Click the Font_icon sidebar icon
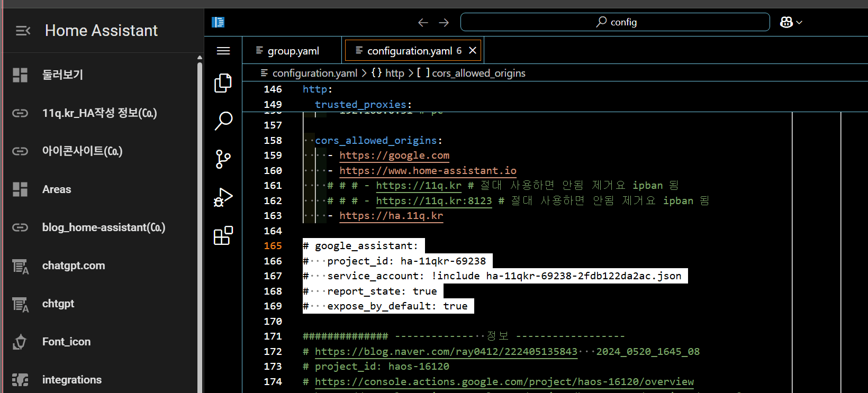 [20, 342]
